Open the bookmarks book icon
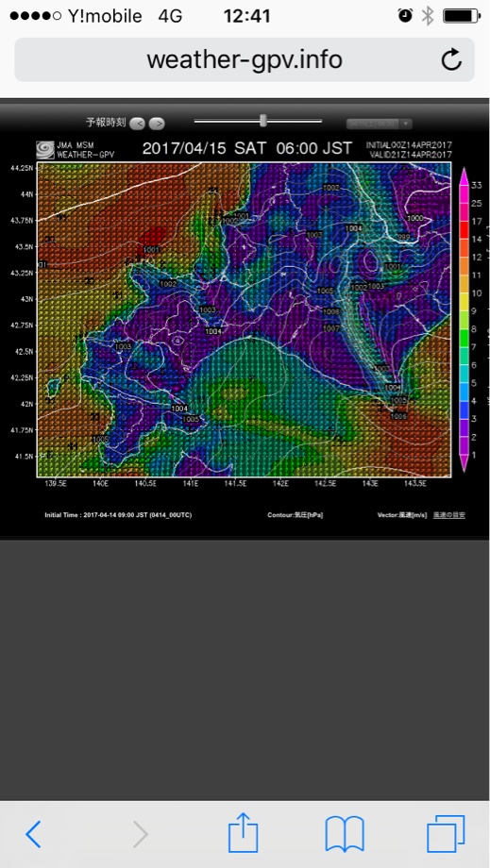The image size is (490, 868). click(x=345, y=834)
